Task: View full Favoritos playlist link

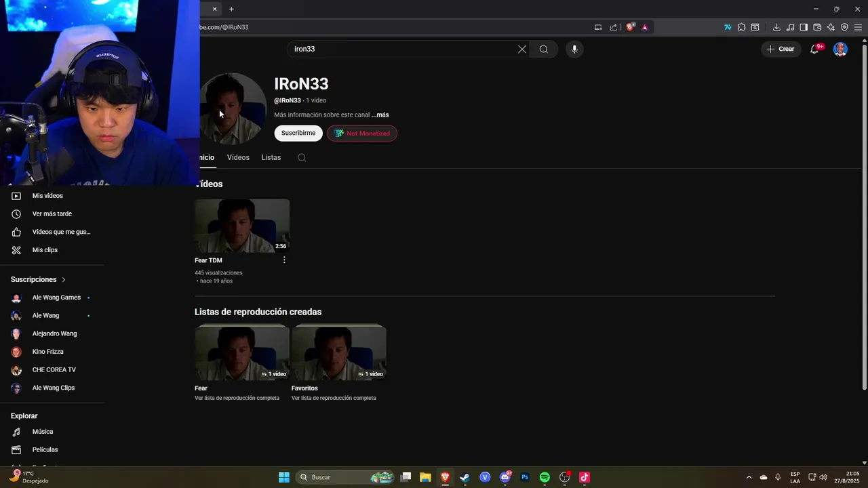Action: click(334, 398)
